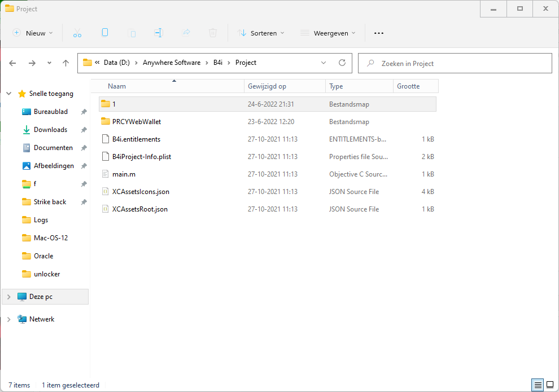Open the three-dots more options menu
Image resolution: width=559 pixels, height=392 pixels.
379,33
